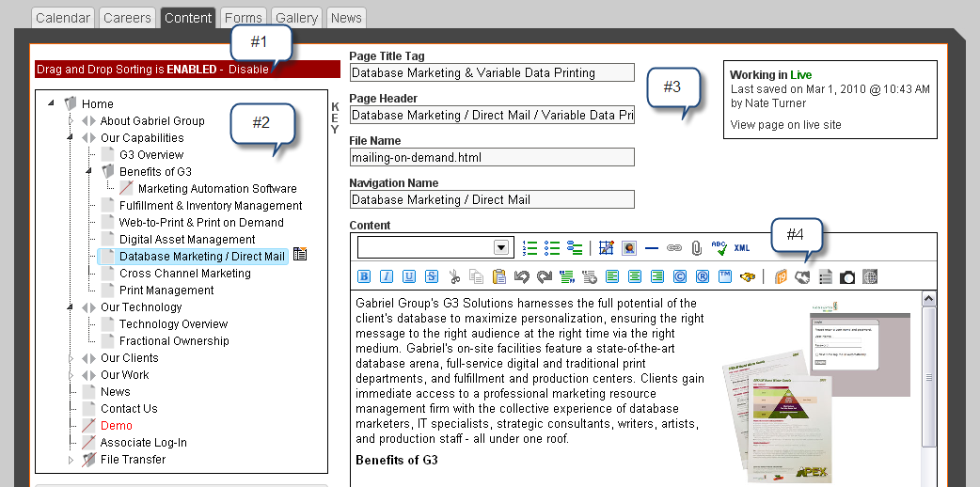Screen dimensions: 980x487
Task: Expand the About Gabriel Group node
Action: (x=71, y=120)
